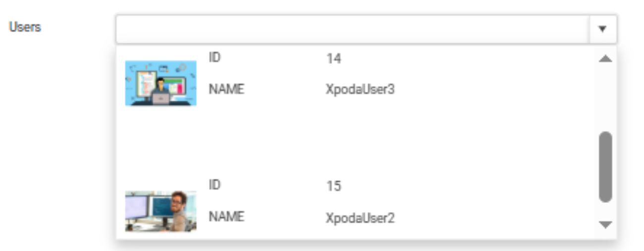Click the scroll up arrow in list
Screen dimensions: 644x251
pyautogui.click(x=605, y=59)
